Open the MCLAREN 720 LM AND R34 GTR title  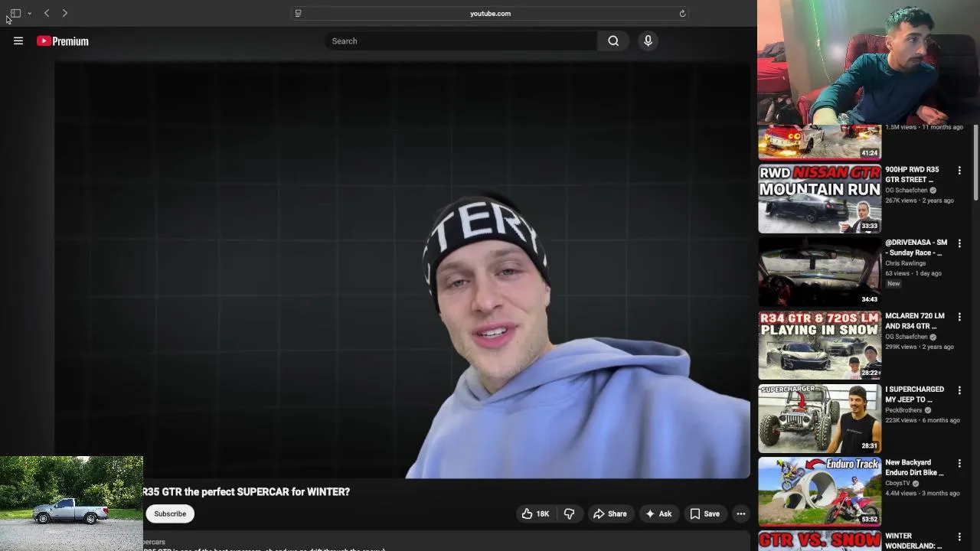[915, 321]
